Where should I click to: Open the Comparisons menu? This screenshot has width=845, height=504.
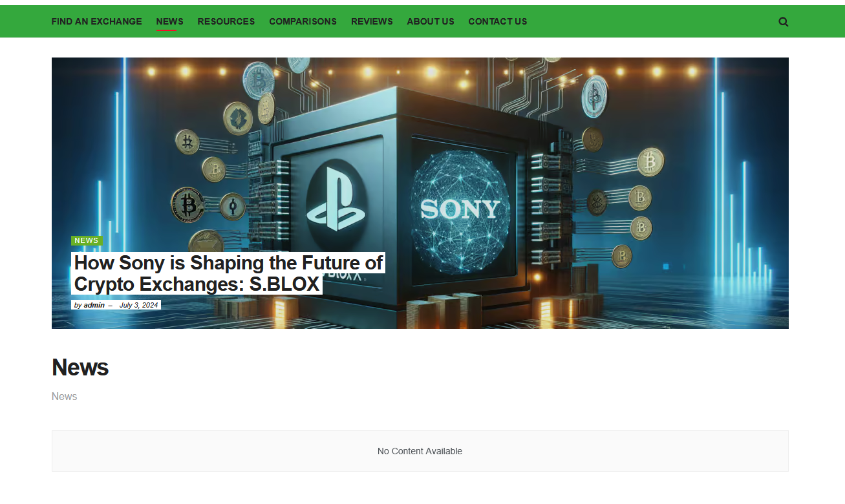303,21
